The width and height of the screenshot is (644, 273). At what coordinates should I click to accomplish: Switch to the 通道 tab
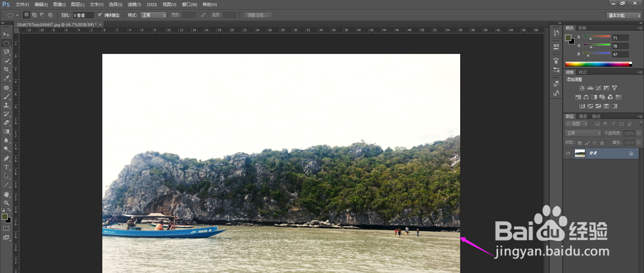[x=583, y=117]
